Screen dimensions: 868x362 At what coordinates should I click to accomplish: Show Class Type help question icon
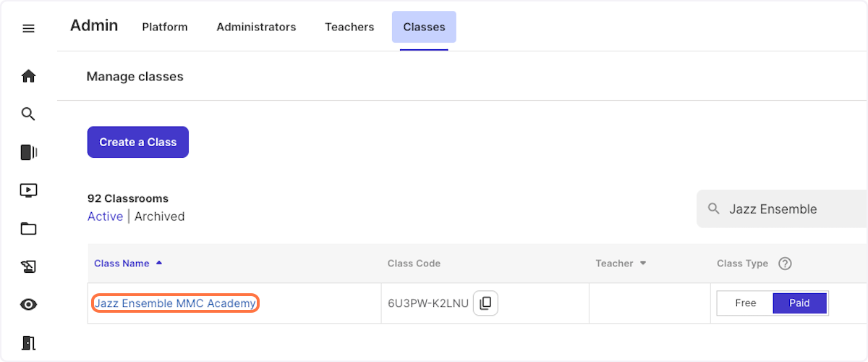pyautogui.click(x=785, y=264)
